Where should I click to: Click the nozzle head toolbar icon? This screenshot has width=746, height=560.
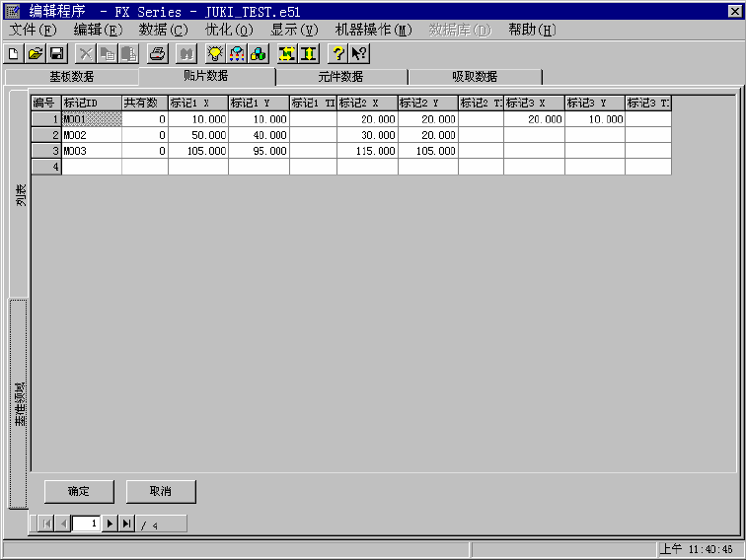point(237,53)
